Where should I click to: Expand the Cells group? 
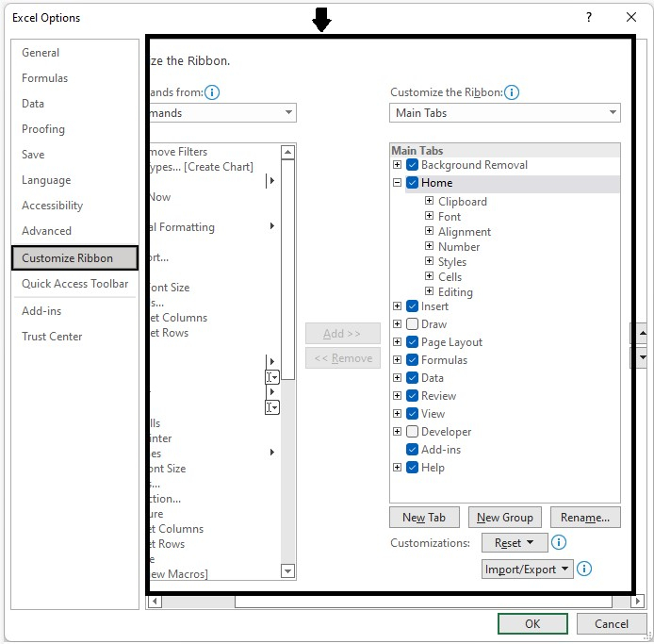point(429,276)
